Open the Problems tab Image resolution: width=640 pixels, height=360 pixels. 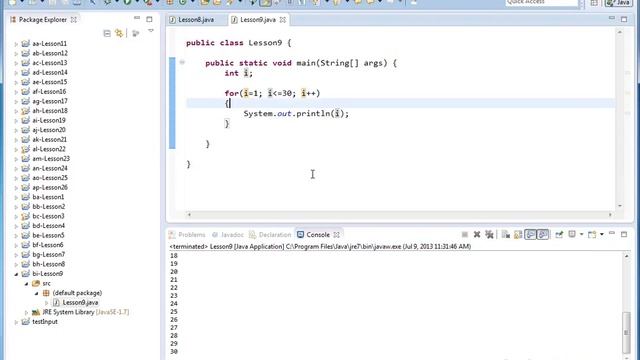pos(187,235)
